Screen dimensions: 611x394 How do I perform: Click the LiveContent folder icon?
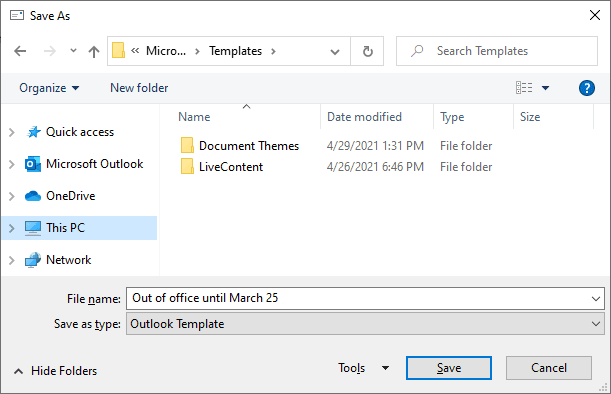tap(187, 166)
